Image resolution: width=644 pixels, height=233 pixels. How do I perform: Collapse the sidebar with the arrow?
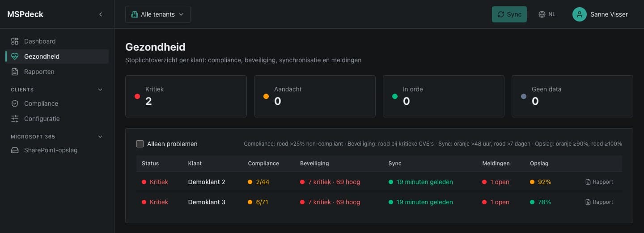pyautogui.click(x=101, y=14)
